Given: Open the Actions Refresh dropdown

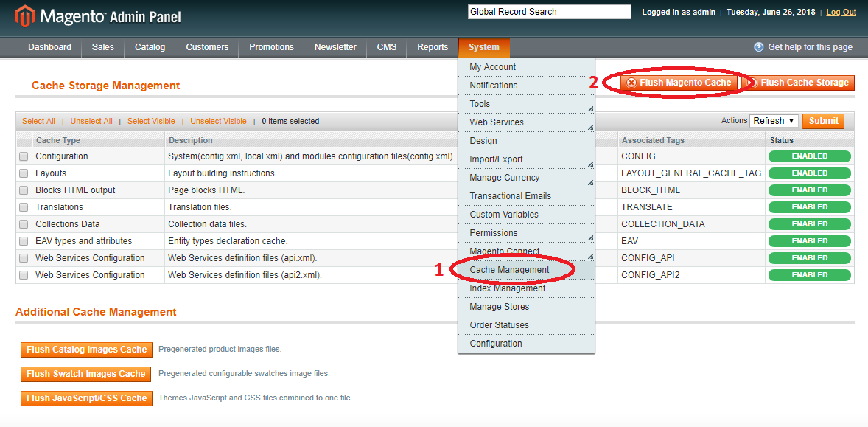Looking at the screenshot, I should point(774,121).
